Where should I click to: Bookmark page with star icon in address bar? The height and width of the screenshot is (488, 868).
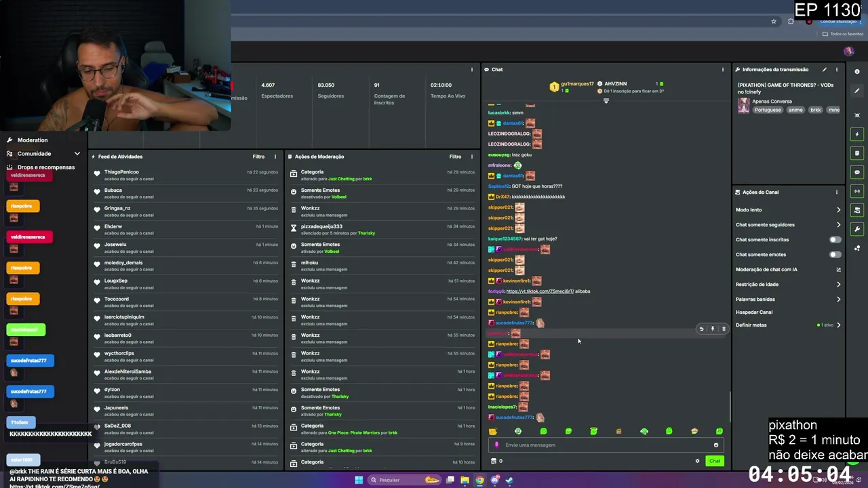pos(774,21)
